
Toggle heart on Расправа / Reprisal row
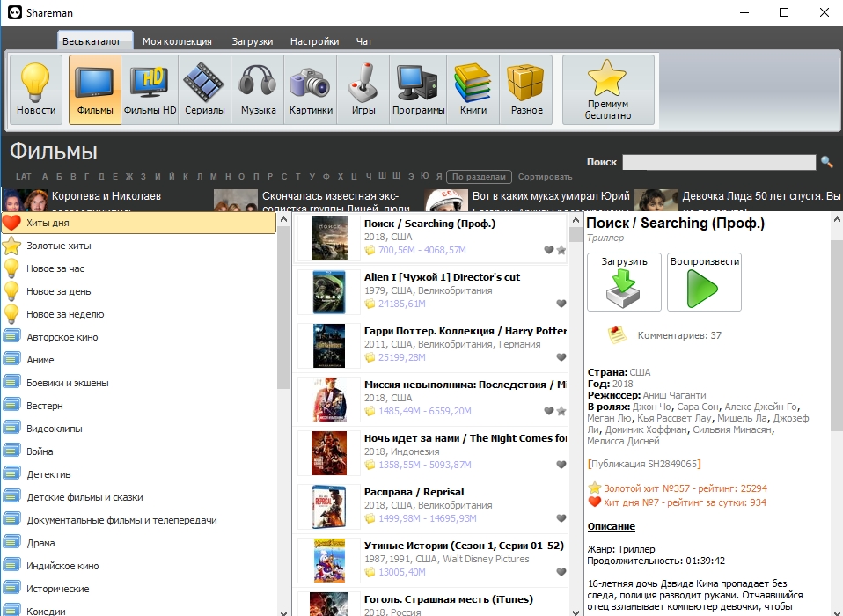(x=561, y=518)
